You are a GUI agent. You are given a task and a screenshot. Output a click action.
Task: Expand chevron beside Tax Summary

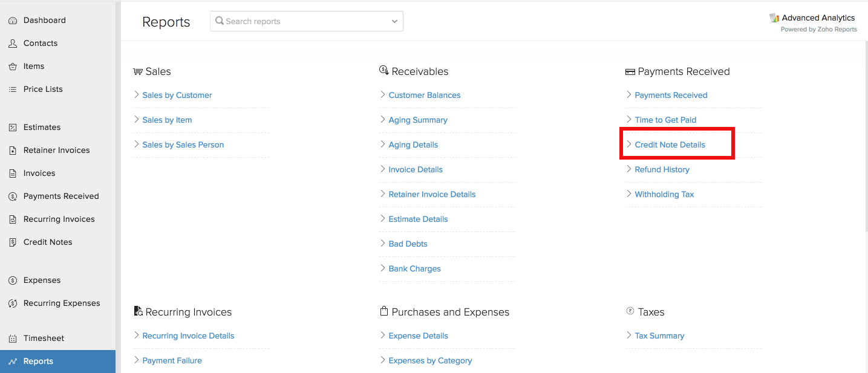click(x=629, y=335)
